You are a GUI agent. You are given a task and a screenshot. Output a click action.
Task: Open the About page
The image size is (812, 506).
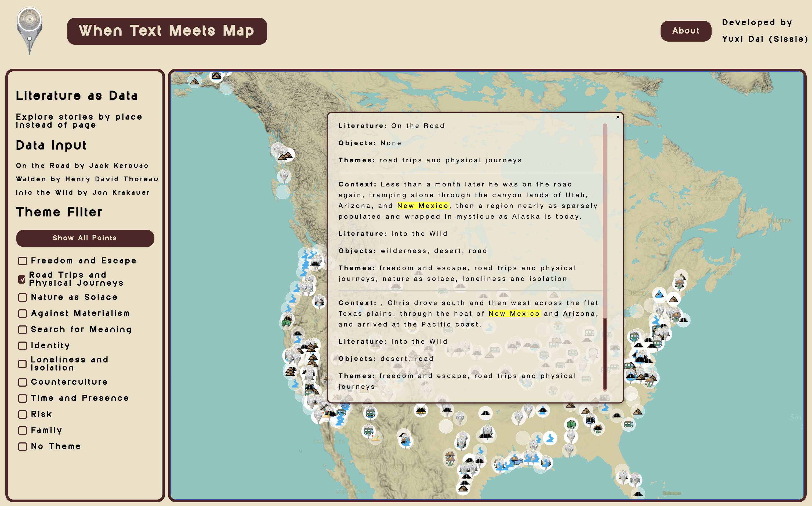click(x=686, y=31)
